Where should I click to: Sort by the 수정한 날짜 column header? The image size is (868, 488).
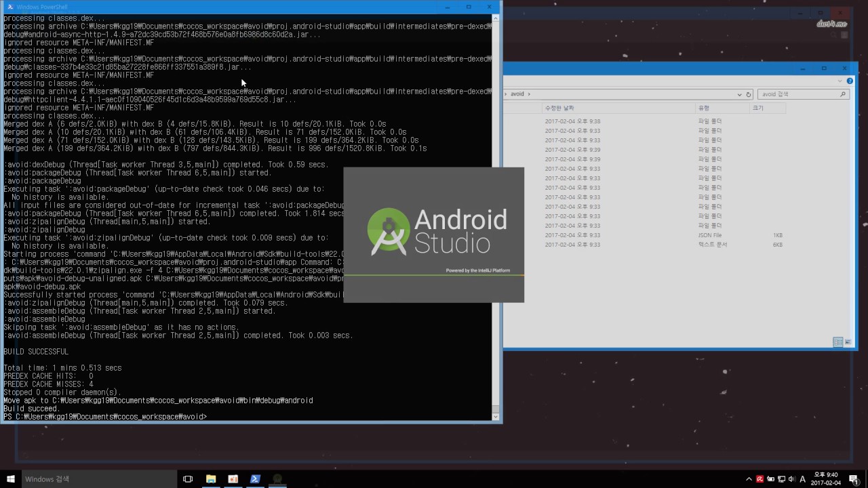click(618, 108)
